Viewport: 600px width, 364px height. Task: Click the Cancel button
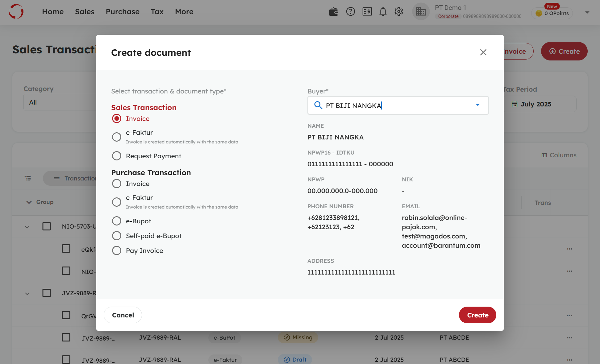pyautogui.click(x=123, y=315)
